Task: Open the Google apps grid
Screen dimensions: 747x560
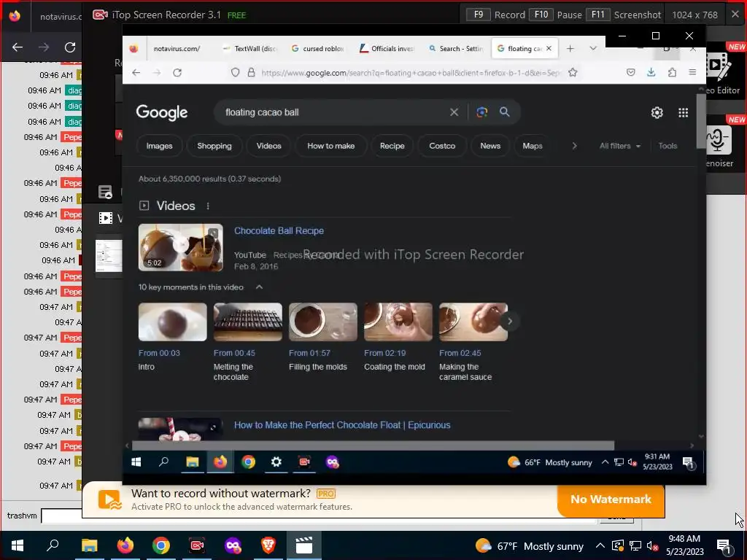Action: (x=683, y=112)
